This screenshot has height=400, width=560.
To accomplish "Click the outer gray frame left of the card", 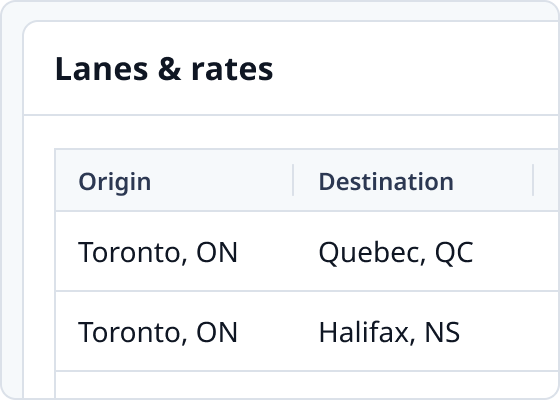I will pos(12,214).
